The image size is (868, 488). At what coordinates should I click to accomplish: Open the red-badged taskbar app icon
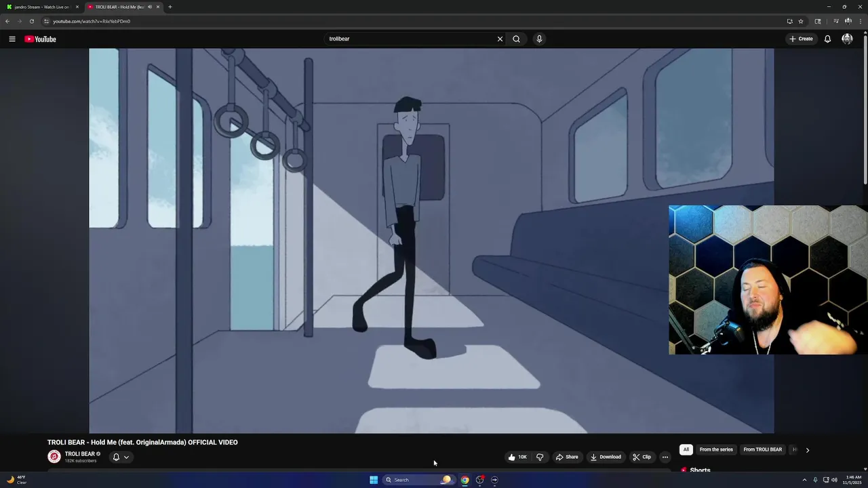click(479, 480)
